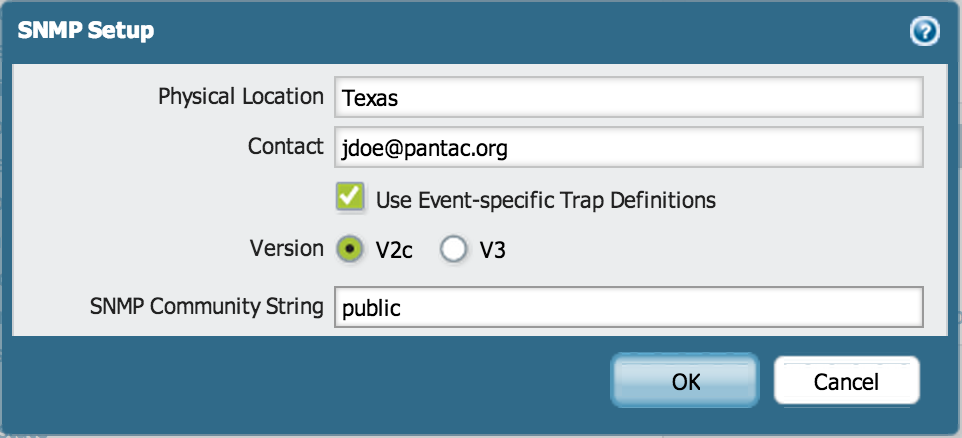This screenshot has width=962, height=438.
Task: Click the V2c label text
Action: click(396, 250)
